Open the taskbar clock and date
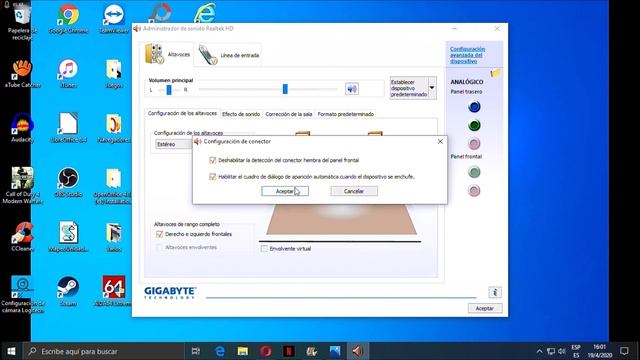Image resolution: width=640 pixels, height=360 pixels. click(x=600, y=351)
